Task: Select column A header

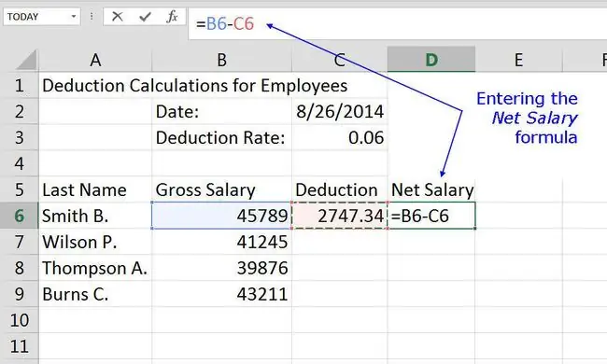Action: tap(95, 60)
